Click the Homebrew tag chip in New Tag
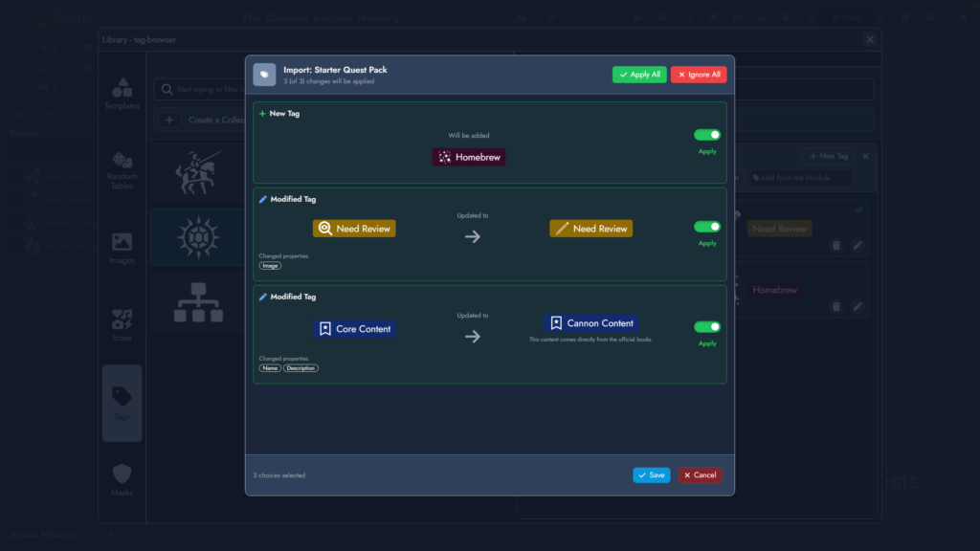980x551 pixels. tap(469, 157)
